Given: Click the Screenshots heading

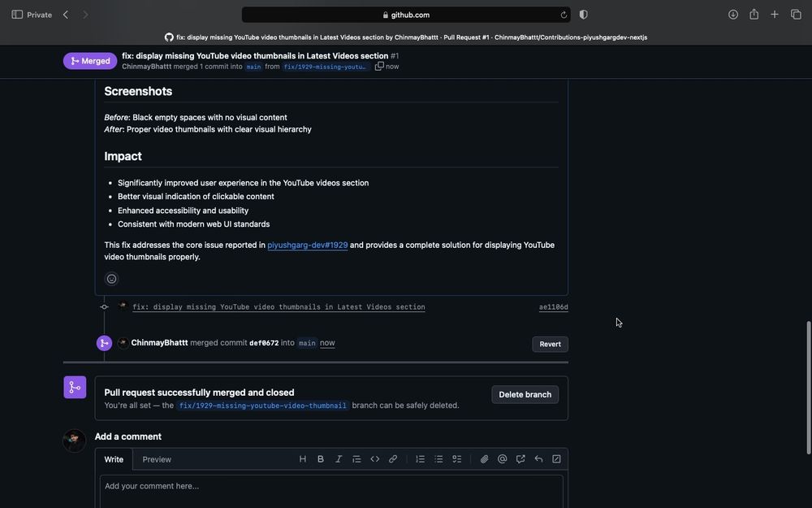Looking at the screenshot, I should pyautogui.click(x=138, y=91).
